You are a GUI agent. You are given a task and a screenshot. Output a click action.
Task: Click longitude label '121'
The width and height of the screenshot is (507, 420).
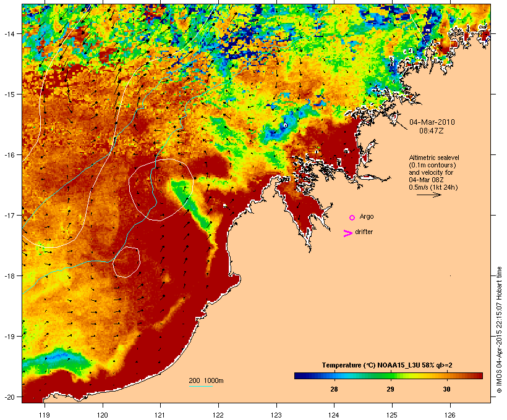(160, 415)
